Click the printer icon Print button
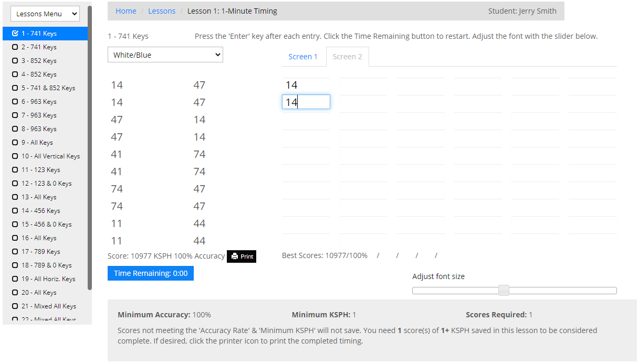The width and height of the screenshot is (639, 364). pos(242,256)
